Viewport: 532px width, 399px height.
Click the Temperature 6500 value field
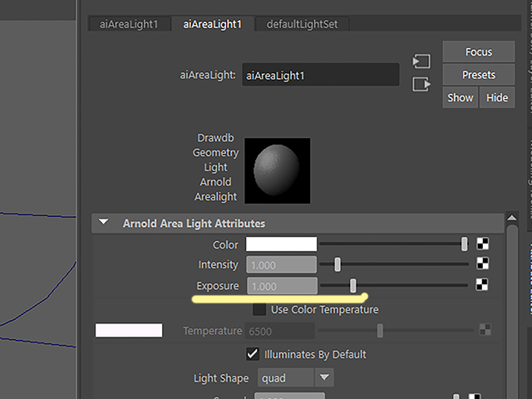coord(280,331)
